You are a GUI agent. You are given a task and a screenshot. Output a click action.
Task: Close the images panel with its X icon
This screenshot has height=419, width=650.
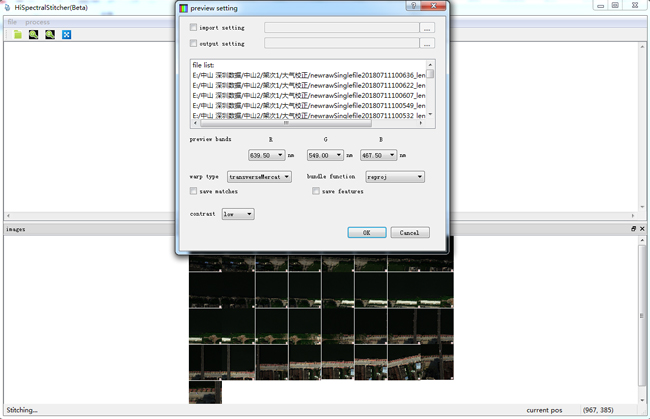(x=642, y=229)
